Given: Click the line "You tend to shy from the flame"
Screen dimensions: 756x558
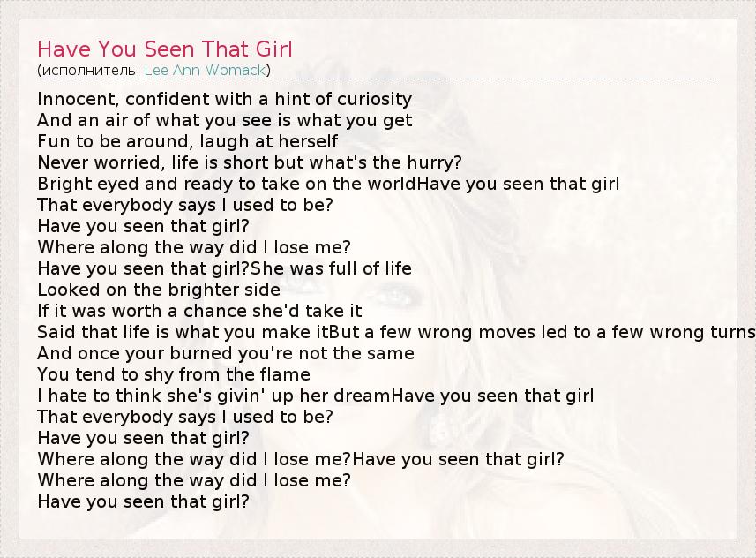Looking at the screenshot, I should point(174,374).
